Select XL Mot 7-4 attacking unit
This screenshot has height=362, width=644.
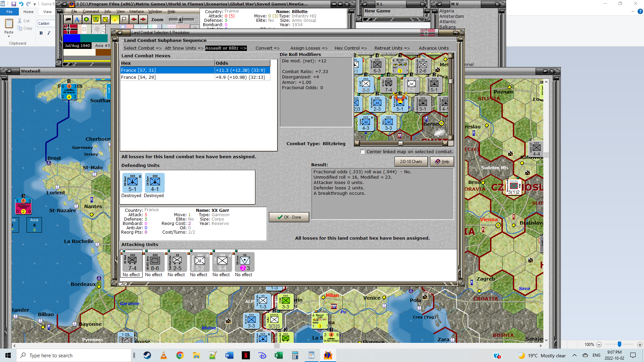[132, 262]
